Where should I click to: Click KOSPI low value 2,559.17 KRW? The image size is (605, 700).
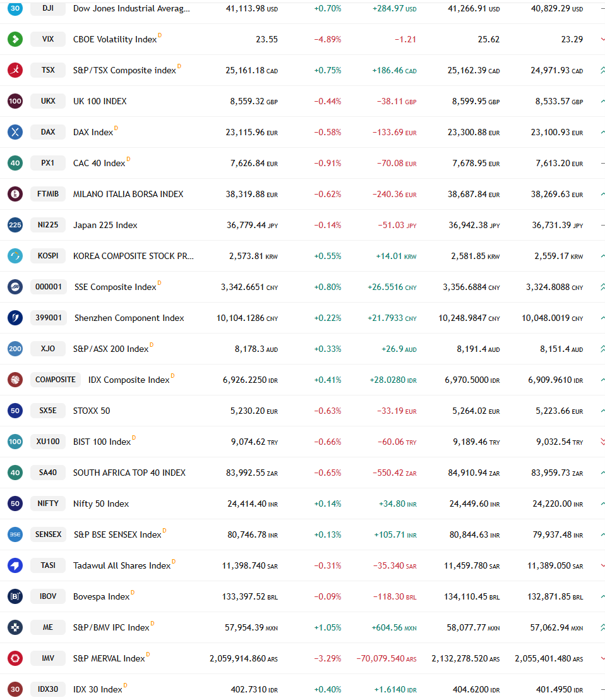(x=559, y=256)
